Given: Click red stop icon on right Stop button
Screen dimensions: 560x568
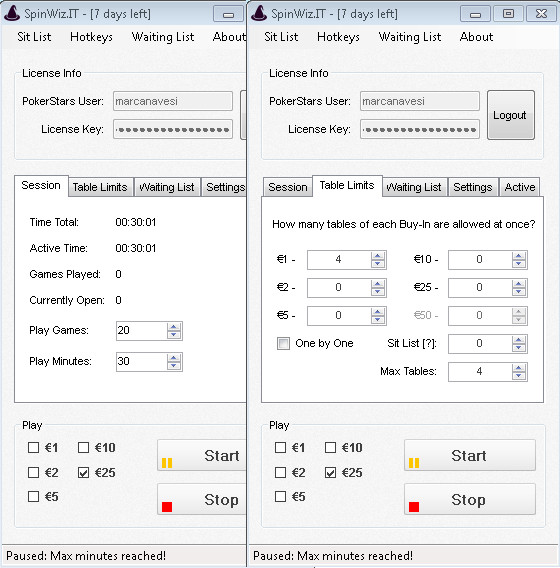Looking at the screenshot, I should (x=414, y=507).
